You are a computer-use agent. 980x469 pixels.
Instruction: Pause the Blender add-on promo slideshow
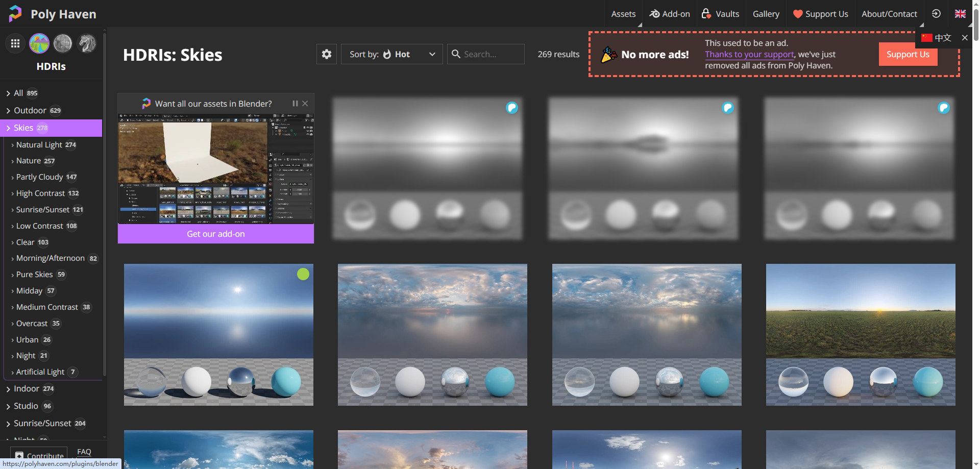[x=295, y=103]
